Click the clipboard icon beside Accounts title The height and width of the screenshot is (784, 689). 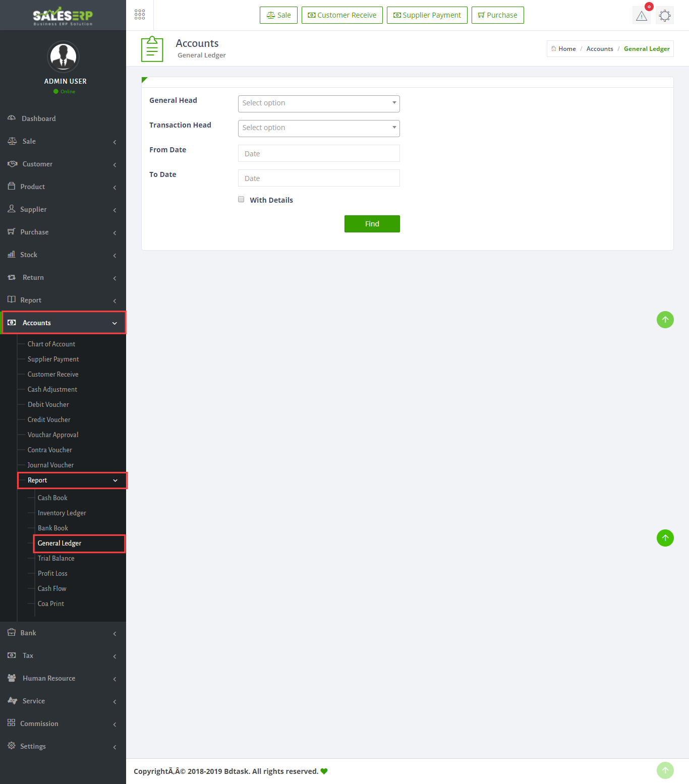[x=152, y=49]
